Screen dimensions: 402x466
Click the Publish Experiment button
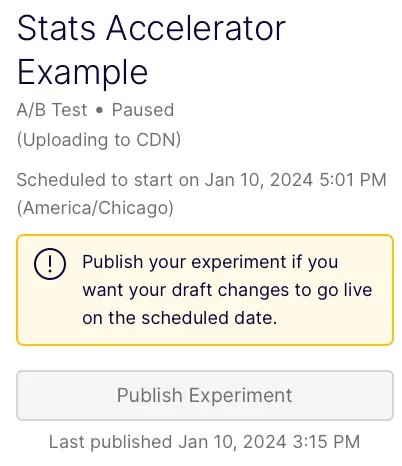click(x=205, y=395)
